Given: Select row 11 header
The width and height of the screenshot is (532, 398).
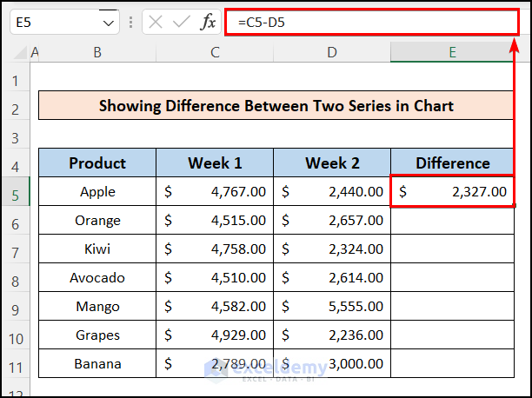Looking at the screenshot, I should tap(16, 364).
